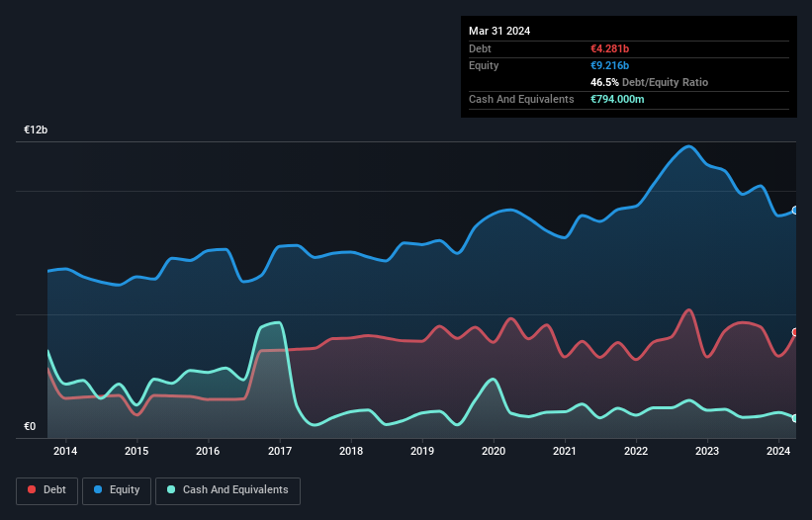Click the blue Equity marker at chart end
The height and width of the screenshot is (520, 812).
pyautogui.click(x=795, y=210)
